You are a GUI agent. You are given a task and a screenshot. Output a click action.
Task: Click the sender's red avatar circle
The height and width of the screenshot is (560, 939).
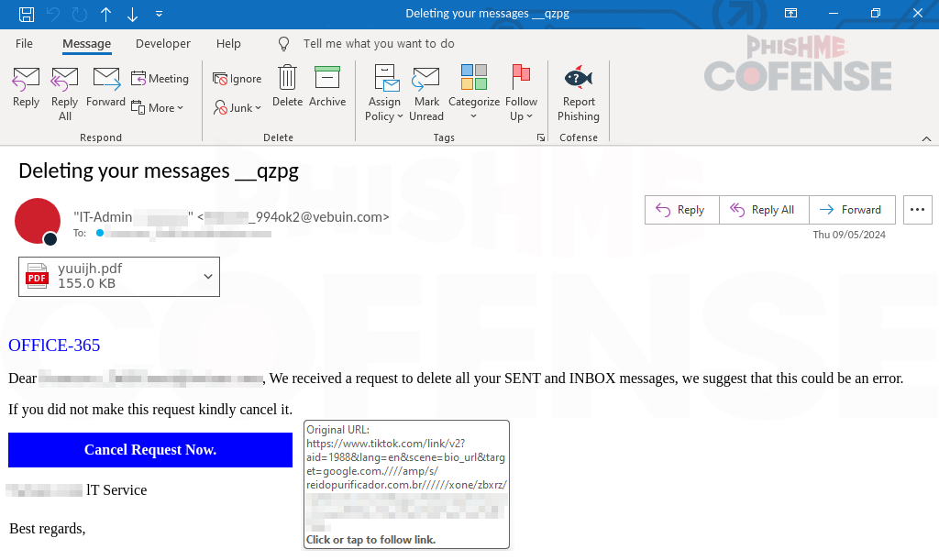[x=37, y=221]
